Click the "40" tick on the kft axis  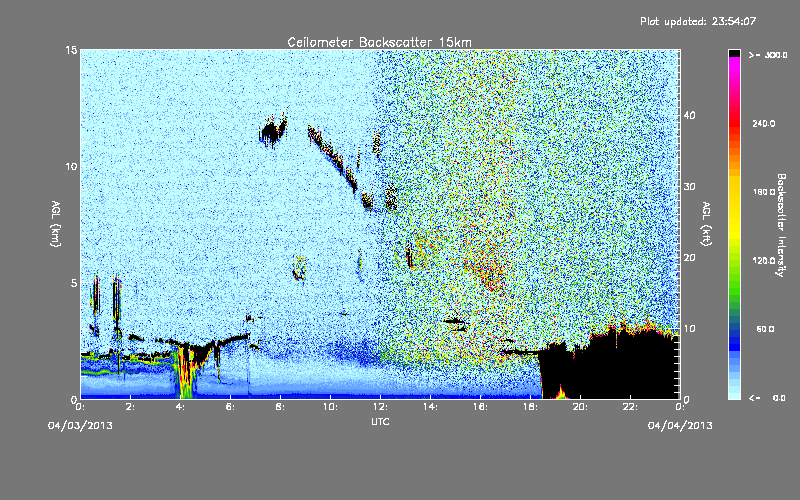689,115
